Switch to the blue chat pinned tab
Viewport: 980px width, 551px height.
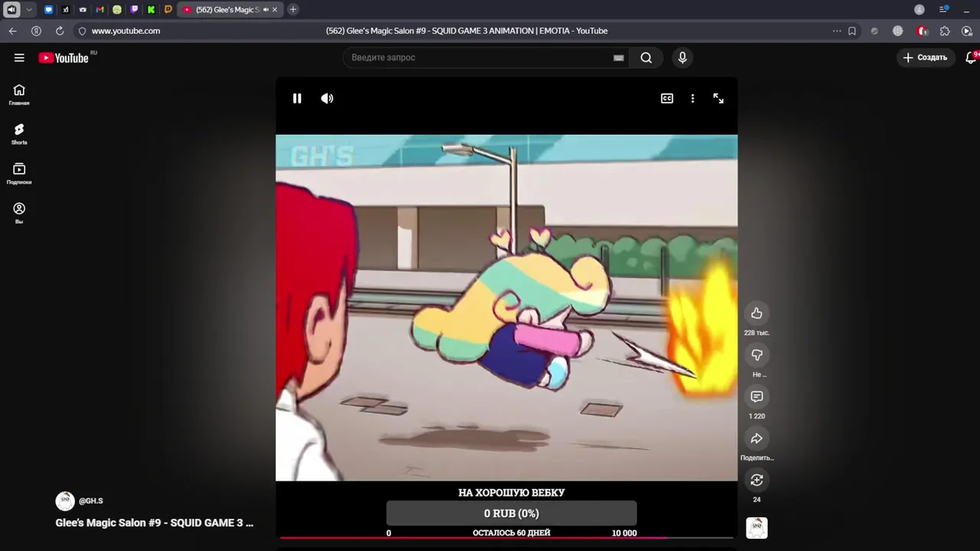(x=49, y=9)
